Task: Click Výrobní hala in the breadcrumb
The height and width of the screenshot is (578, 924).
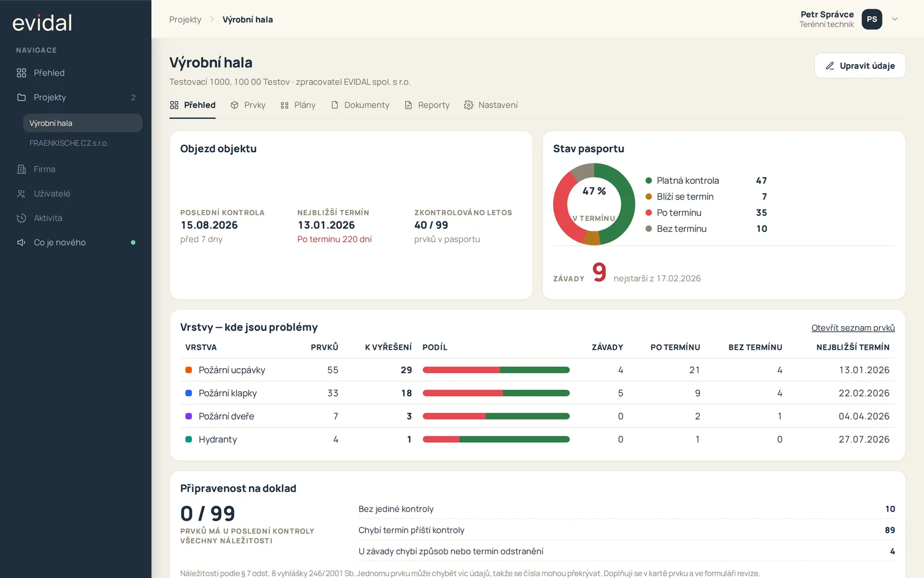Action: point(248,20)
